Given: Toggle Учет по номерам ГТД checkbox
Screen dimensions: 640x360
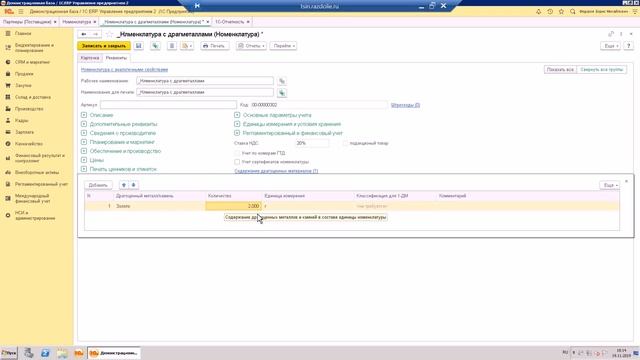Looking at the screenshot, I should (237, 153).
